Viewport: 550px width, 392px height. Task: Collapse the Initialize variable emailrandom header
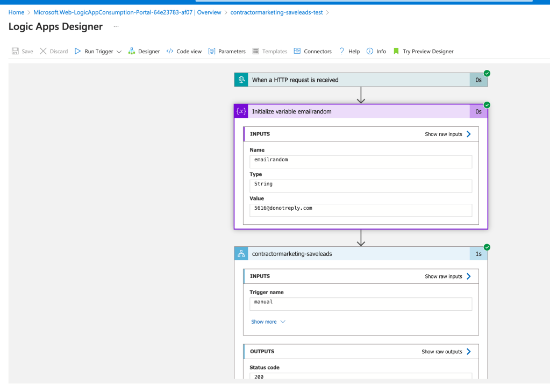(361, 111)
